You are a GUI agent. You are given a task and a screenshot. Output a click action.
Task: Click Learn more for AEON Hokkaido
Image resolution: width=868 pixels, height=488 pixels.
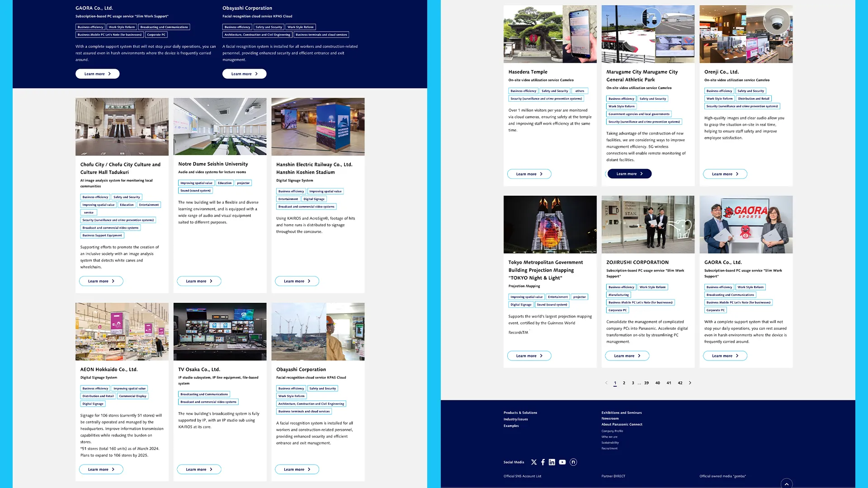(101, 469)
